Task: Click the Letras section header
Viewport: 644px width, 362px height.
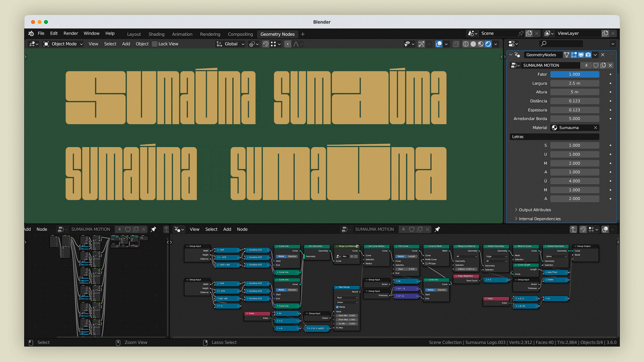Action: pyautogui.click(x=554, y=137)
